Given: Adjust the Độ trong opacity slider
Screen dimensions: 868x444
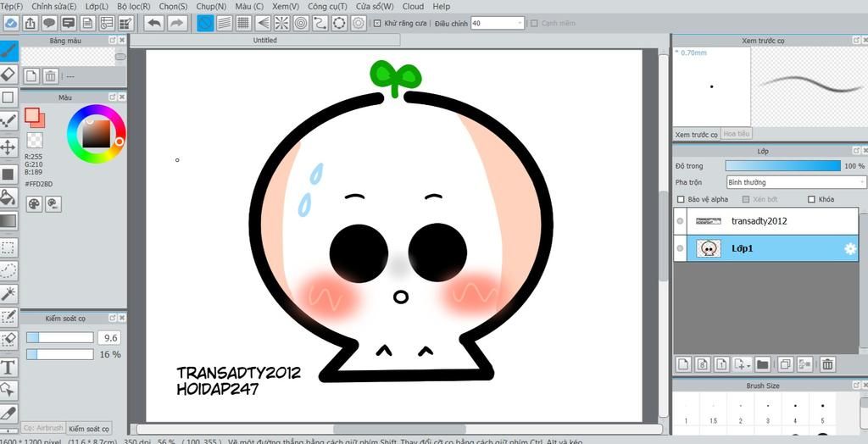Looking at the screenshot, I should [x=782, y=165].
